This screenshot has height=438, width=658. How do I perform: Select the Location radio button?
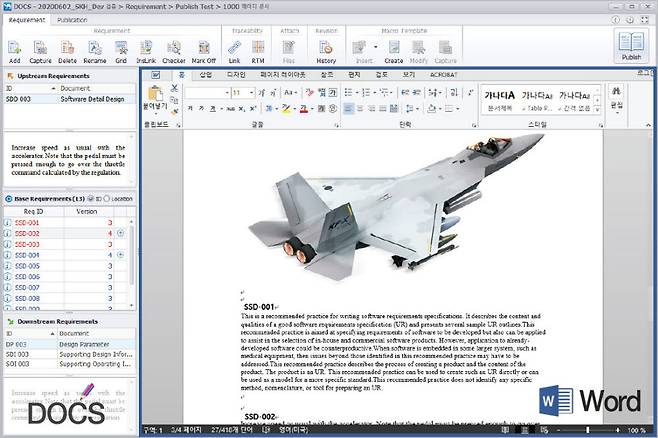click(x=106, y=198)
